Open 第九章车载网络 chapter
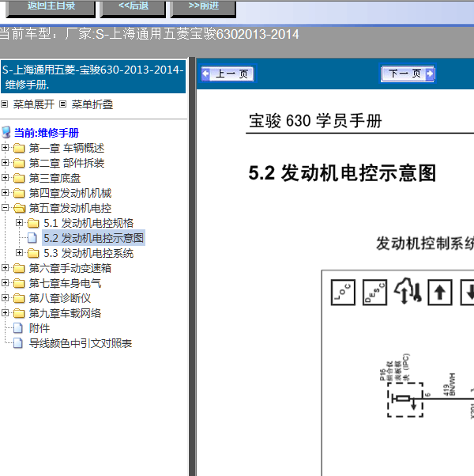474x476 pixels. pyautogui.click(x=65, y=313)
